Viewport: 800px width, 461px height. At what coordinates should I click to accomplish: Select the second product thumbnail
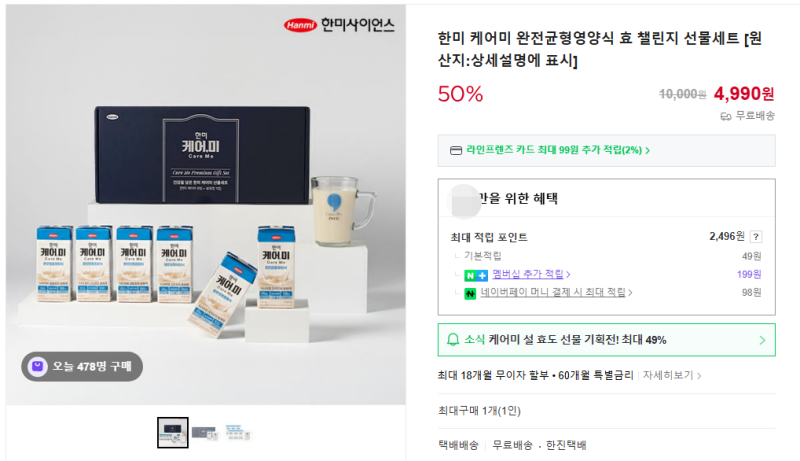click(205, 433)
